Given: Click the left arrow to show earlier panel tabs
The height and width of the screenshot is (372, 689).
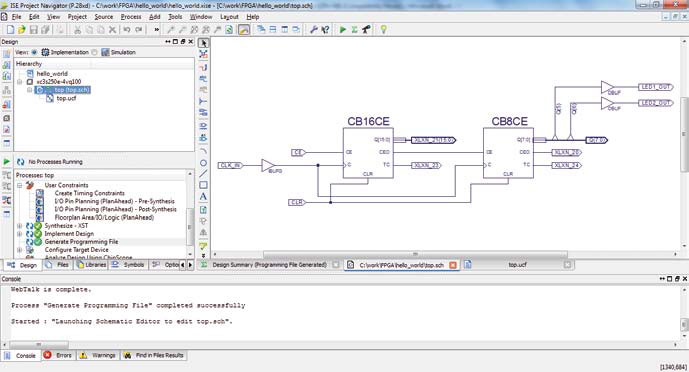Looking at the screenshot, I should pos(183,265).
